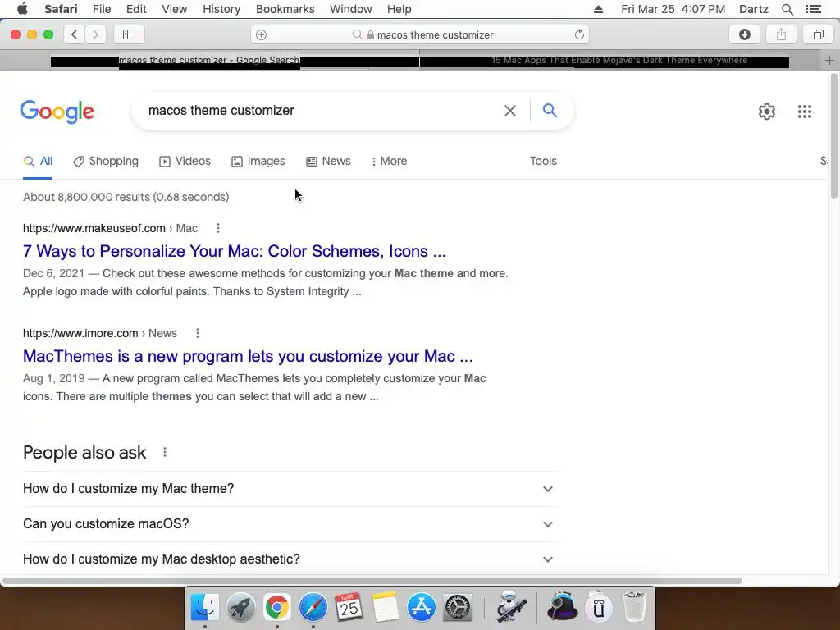Open the History menu
This screenshot has height=630, width=840.
click(x=221, y=9)
